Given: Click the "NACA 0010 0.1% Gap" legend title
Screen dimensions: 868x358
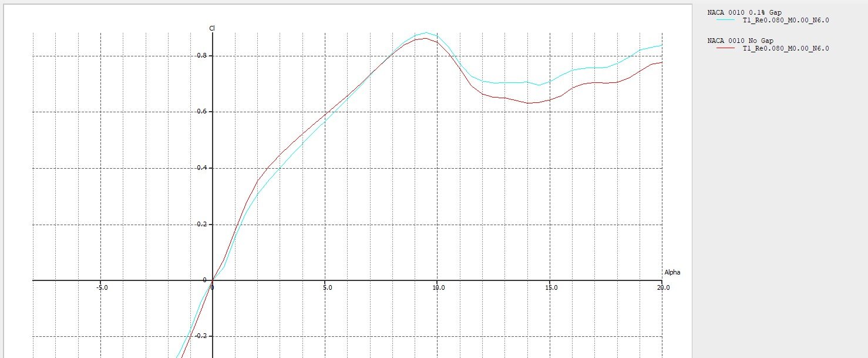Looking at the screenshot, I should click(744, 12).
